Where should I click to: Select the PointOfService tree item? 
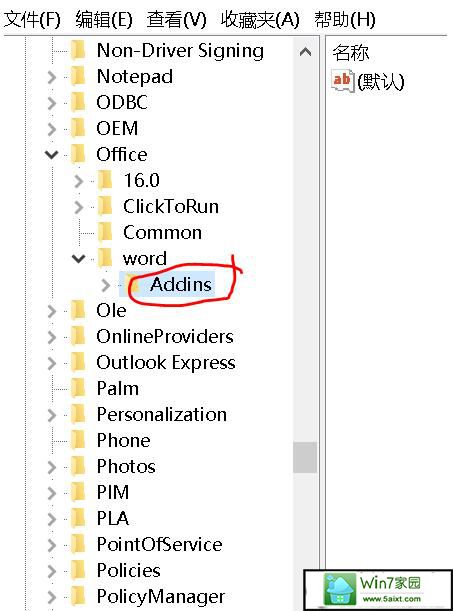[160, 544]
